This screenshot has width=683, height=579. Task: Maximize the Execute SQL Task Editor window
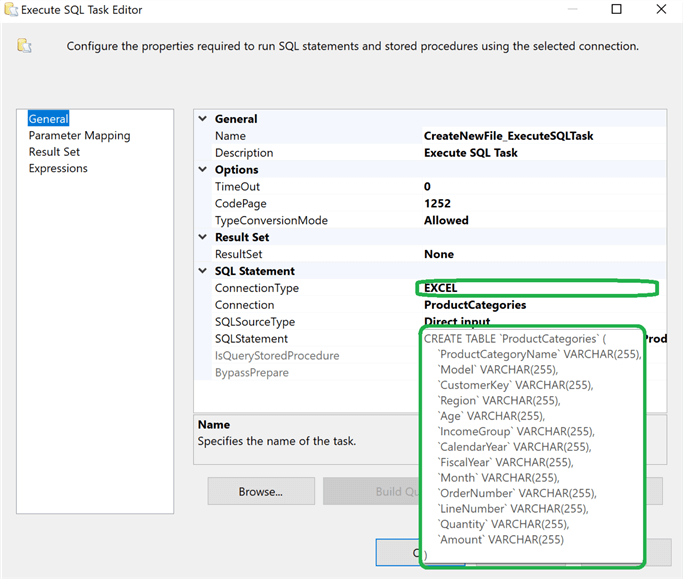[x=617, y=10]
